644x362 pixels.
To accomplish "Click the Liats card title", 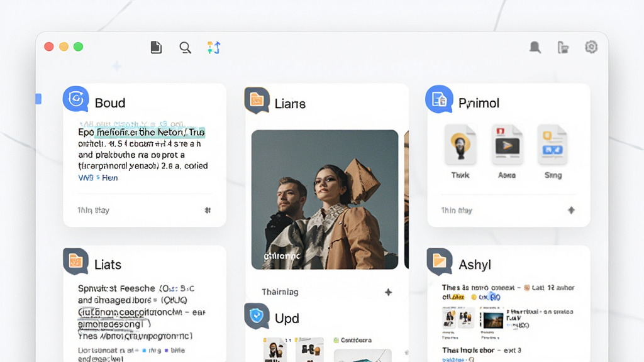I will (108, 265).
